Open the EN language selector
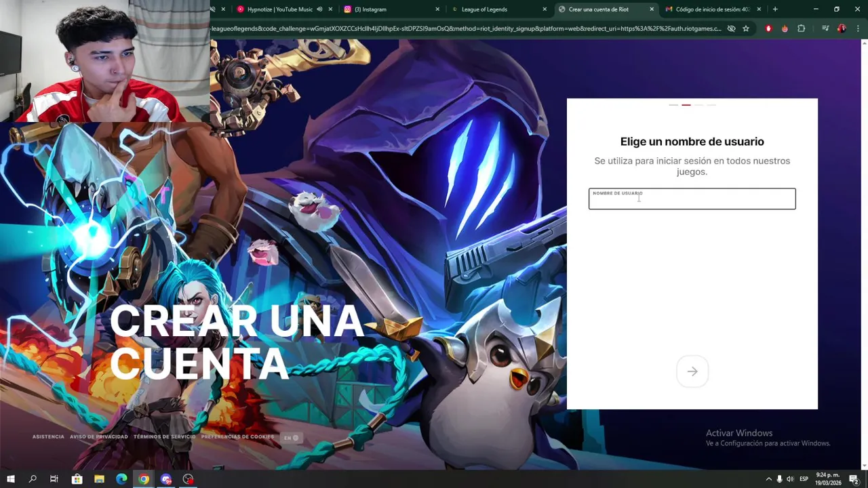 click(291, 438)
